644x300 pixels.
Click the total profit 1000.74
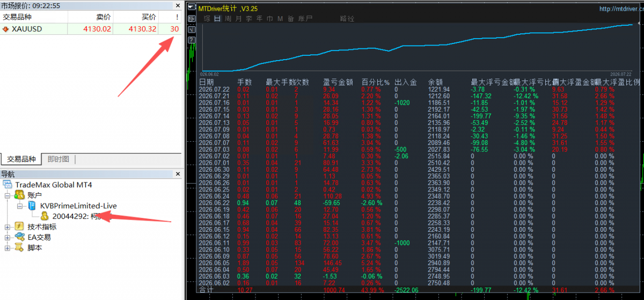[334, 290]
